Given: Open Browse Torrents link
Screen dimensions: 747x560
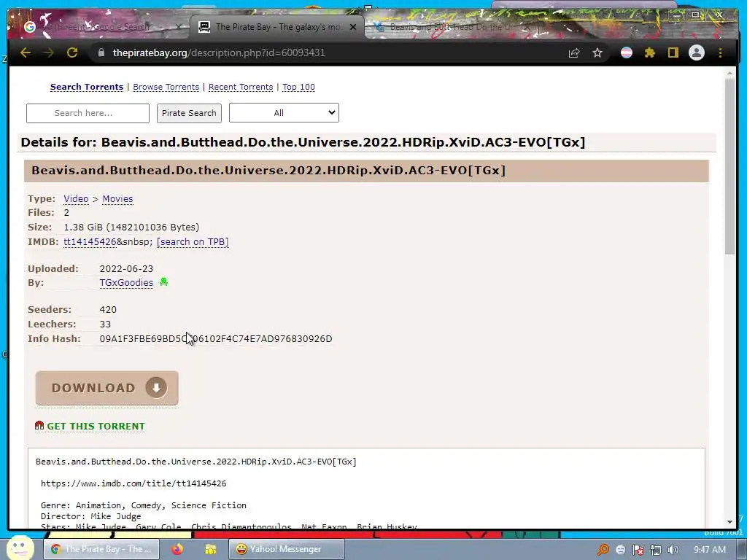Looking at the screenshot, I should 166,87.
